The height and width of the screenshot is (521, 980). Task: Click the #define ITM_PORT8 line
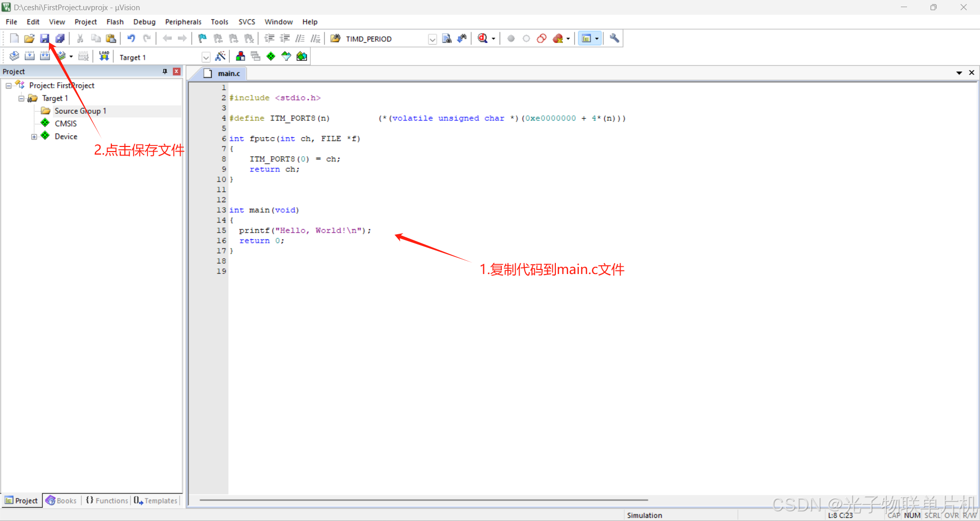[x=427, y=118]
